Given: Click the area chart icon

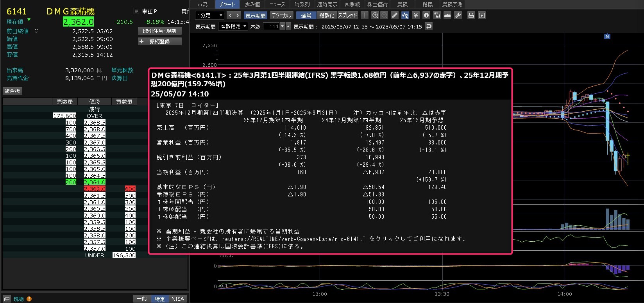Looking at the screenshot, I should tap(447, 15).
